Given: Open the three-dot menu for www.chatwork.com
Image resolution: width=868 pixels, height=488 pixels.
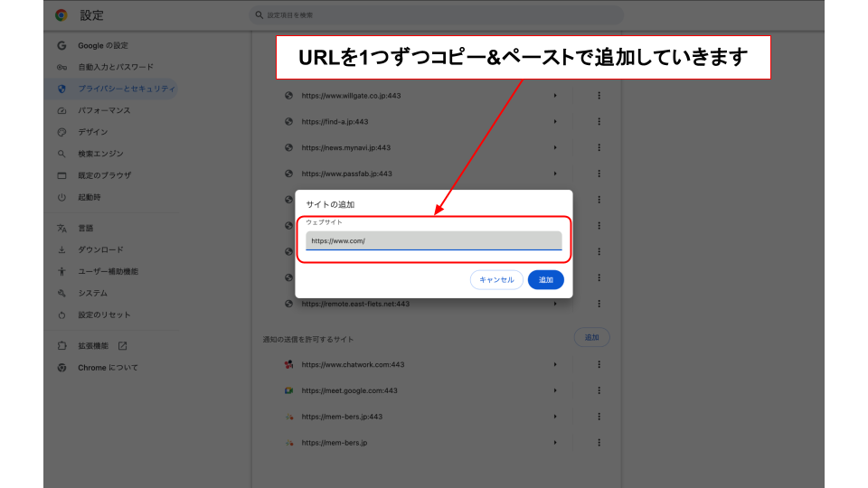Looking at the screenshot, I should [599, 364].
